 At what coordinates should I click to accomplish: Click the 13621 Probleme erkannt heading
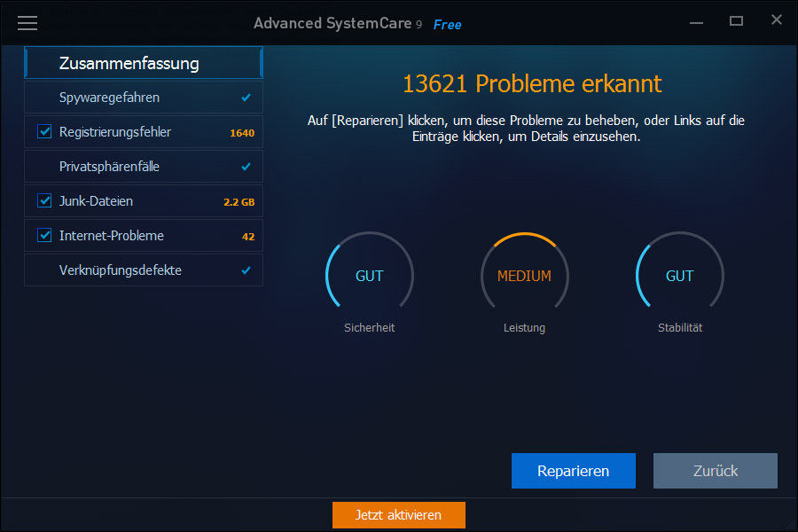(532, 84)
